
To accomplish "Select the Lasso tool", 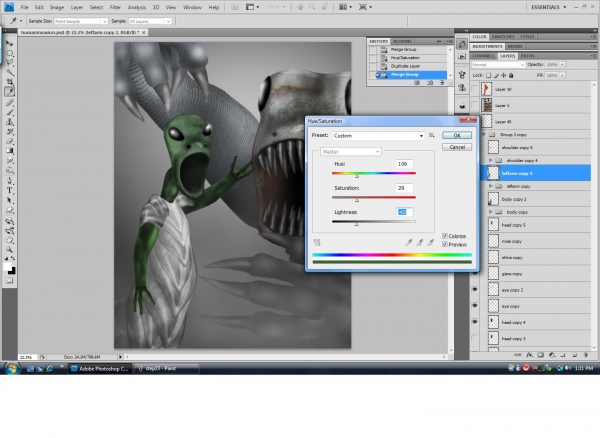I will coord(10,62).
